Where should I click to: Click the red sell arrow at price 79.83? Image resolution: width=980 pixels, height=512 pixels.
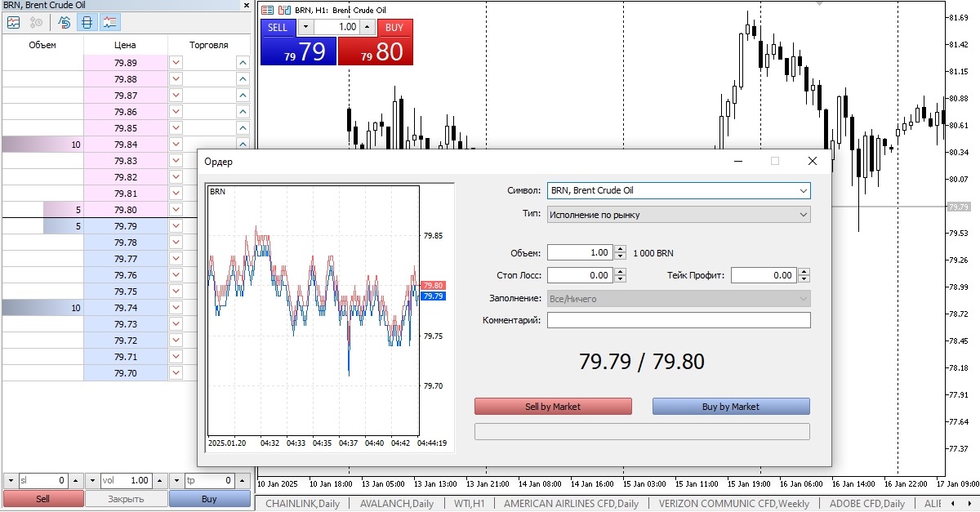[176, 161]
